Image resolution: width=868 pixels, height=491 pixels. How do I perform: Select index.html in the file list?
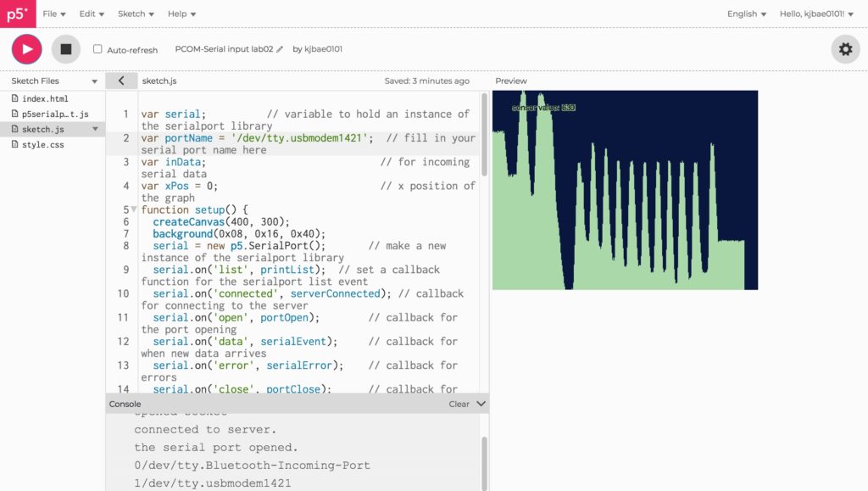click(x=45, y=98)
